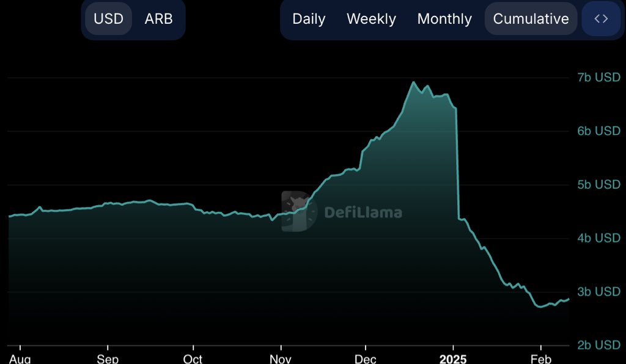Click the 3b USD axis label

click(x=598, y=291)
